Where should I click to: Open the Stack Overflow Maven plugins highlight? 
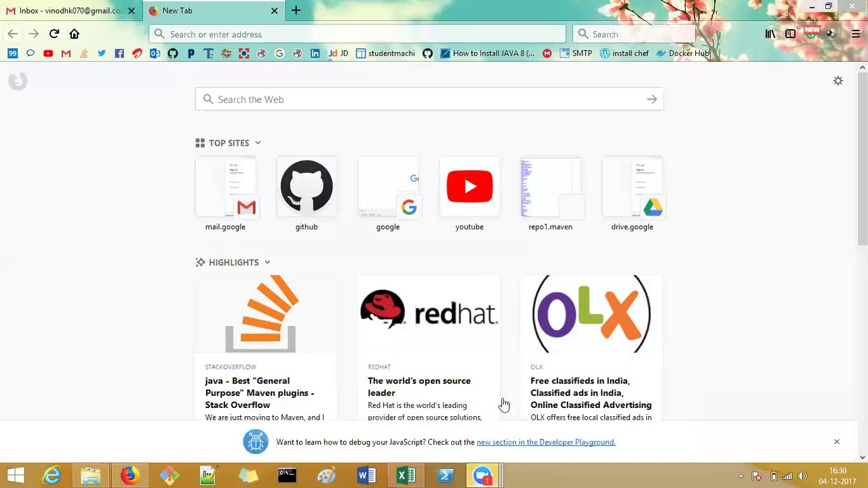(x=266, y=348)
